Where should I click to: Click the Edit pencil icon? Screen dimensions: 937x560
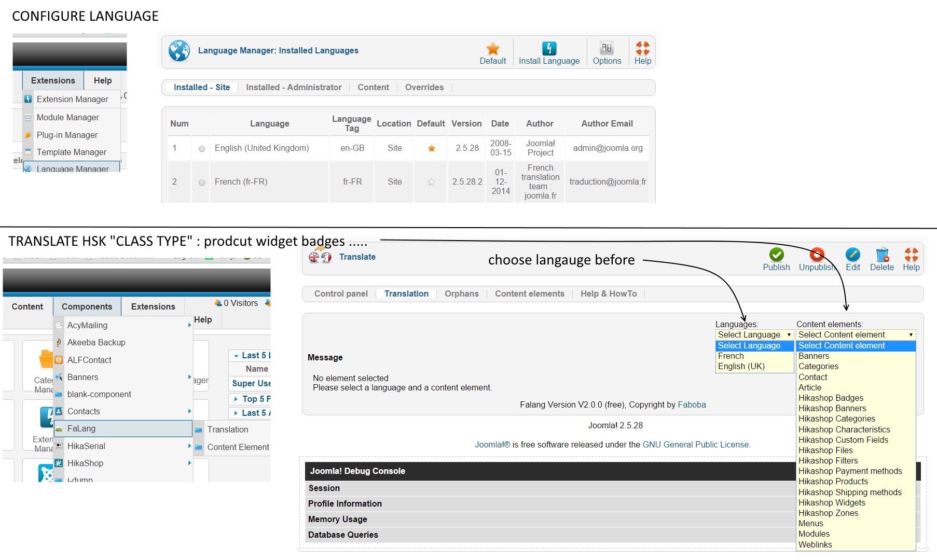[852, 255]
